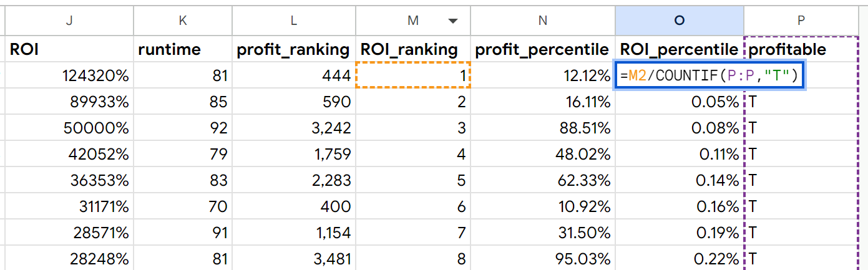Select profit_percentile cell 95.03%
Viewport: 868px width, 270px height.
[542, 258]
